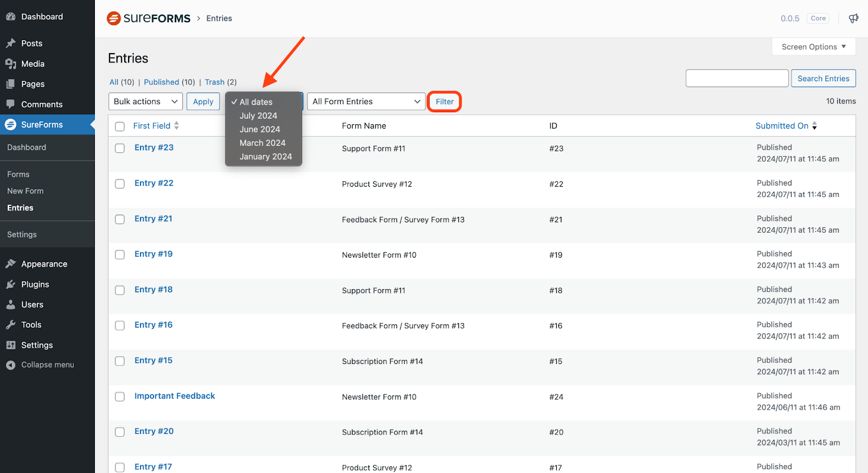This screenshot has height=473, width=868.
Task: Open the Important Feedback entry link
Action: click(x=175, y=396)
